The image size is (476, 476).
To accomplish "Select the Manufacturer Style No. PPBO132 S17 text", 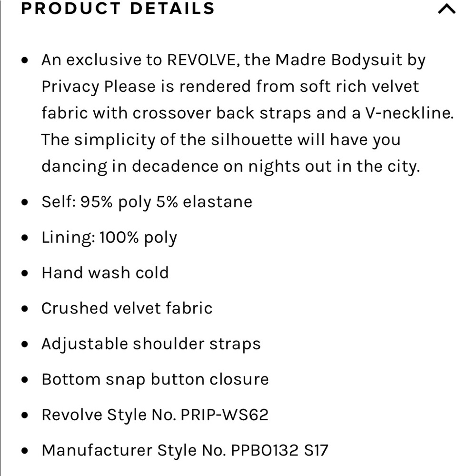I will coord(185,450).
